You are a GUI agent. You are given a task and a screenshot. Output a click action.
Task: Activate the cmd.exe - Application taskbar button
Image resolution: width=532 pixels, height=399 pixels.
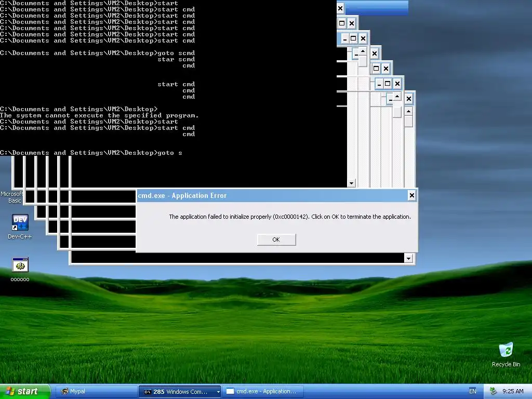tap(263, 391)
